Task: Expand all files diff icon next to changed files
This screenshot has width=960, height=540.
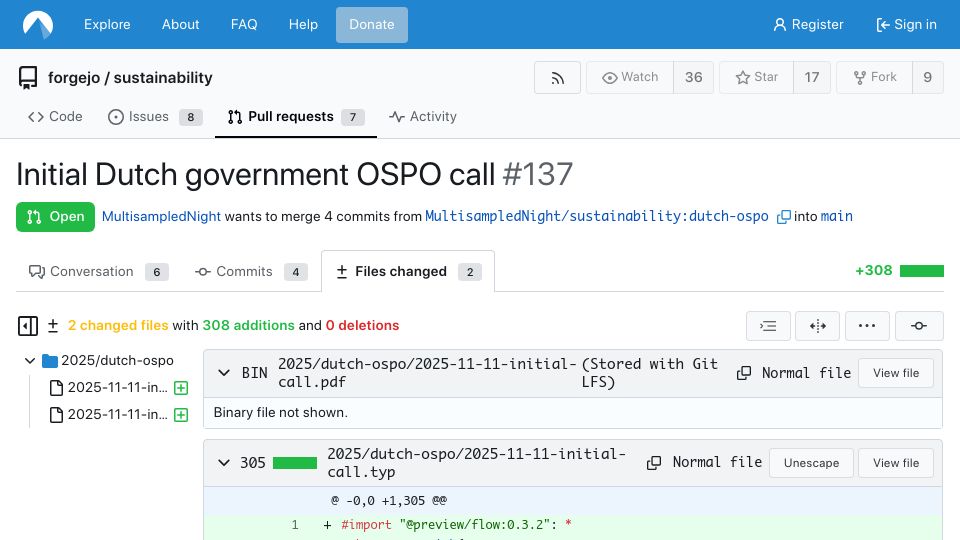Action: coord(53,326)
